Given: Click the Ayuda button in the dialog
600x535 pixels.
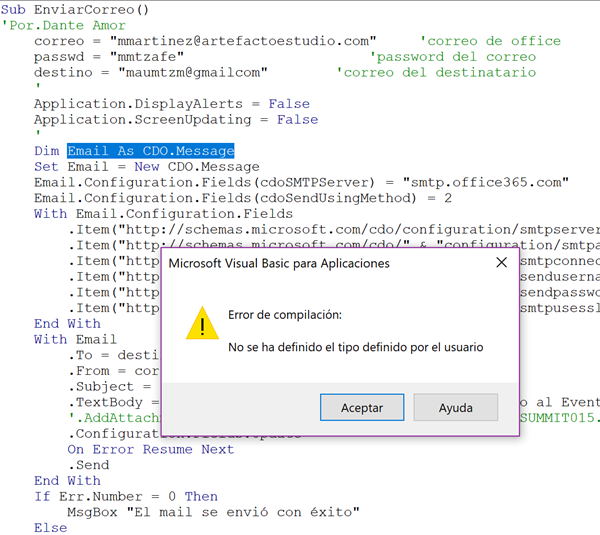Looking at the screenshot, I should (x=455, y=407).
